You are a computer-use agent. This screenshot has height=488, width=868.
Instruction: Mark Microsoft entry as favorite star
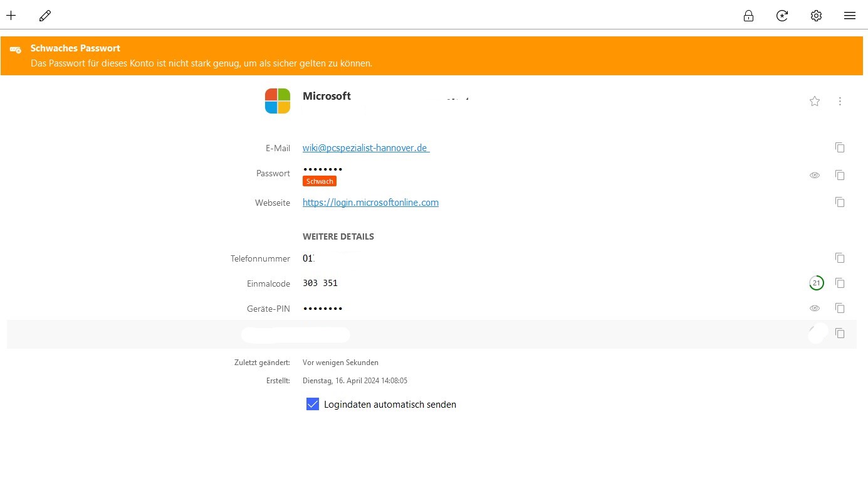coord(815,101)
